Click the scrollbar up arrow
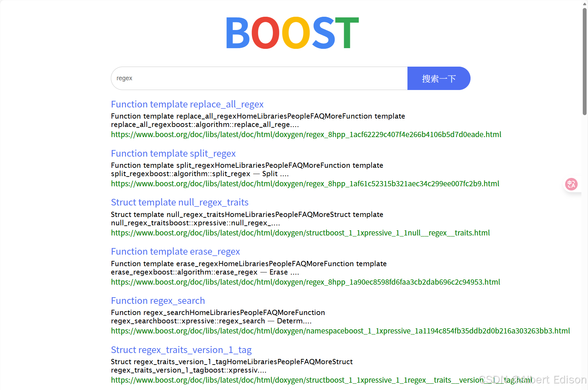 point(585,4)
